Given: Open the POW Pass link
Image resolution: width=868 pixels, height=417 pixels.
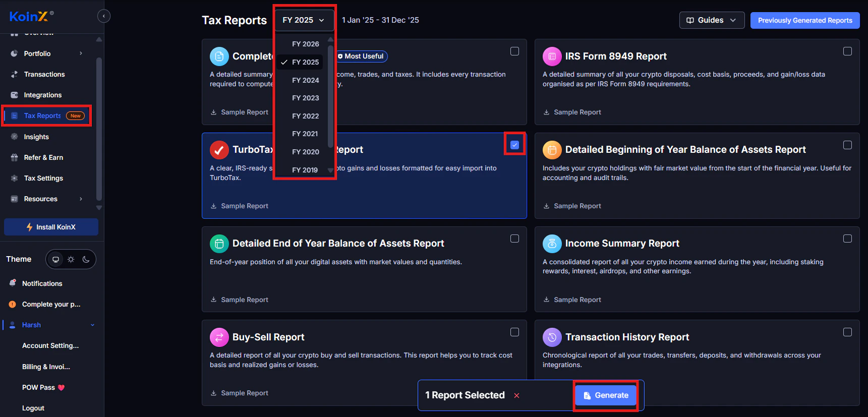Looking at the screenshot, I should coord(43,387).
